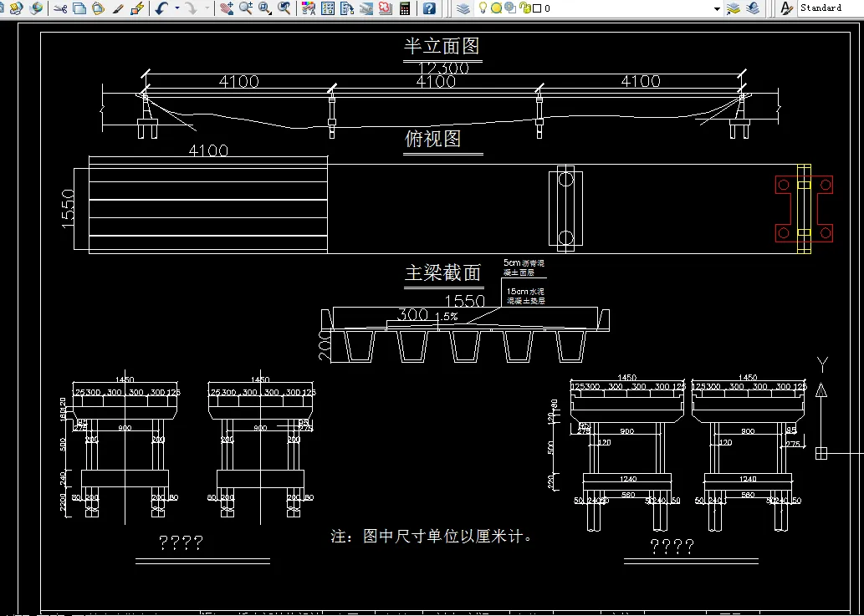
Task: Freeze layer 0 in the layer control
Action: tap(497, 8)
